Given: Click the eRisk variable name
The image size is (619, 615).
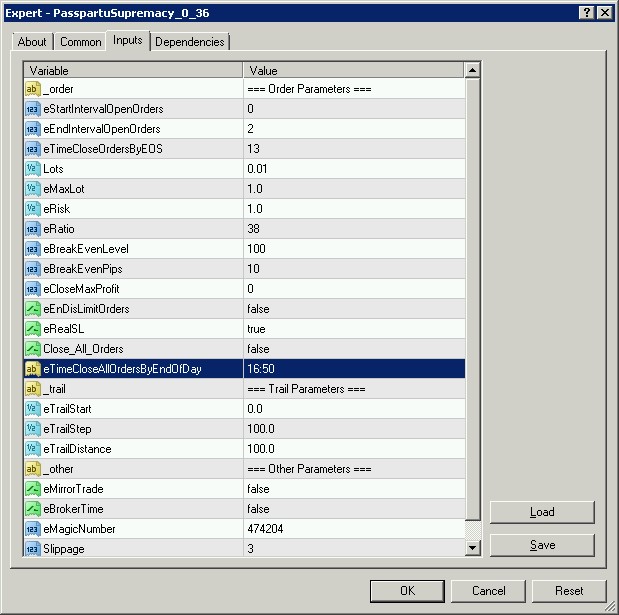Looking at the screenshot, I should pos(56,209).
